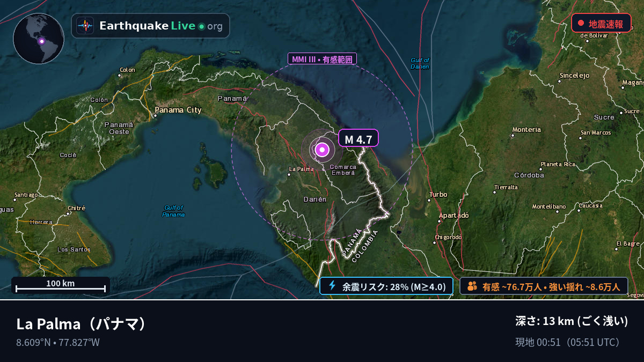This screenshot has width=644, height=362.
Task: Click the Tierralta town label
Action: coord(506,187)
